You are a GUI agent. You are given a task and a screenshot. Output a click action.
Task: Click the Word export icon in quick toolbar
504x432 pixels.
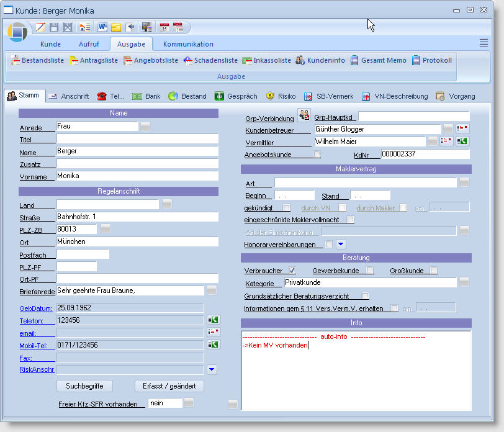(x=101, y=27)
